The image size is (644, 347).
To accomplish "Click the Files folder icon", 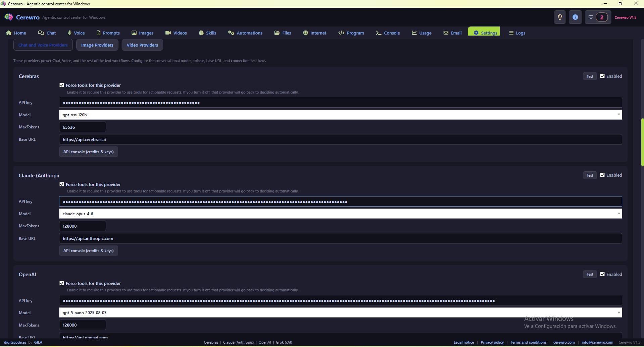I will tap(277, 33).
